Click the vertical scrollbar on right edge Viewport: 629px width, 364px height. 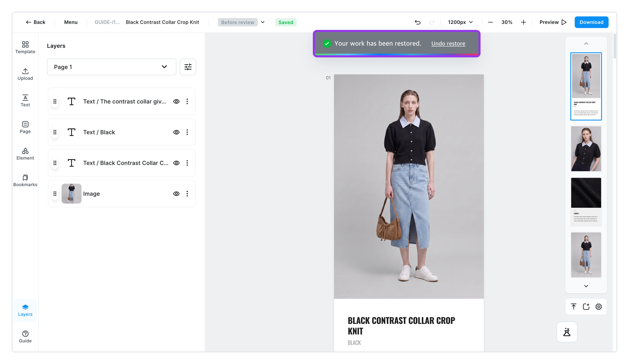tap(614, 46)
